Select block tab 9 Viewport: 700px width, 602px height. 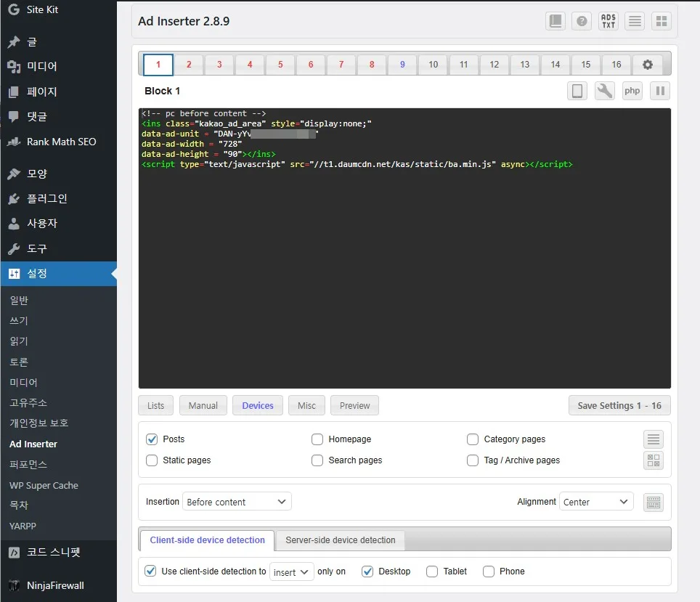click(x=402, y=65)
